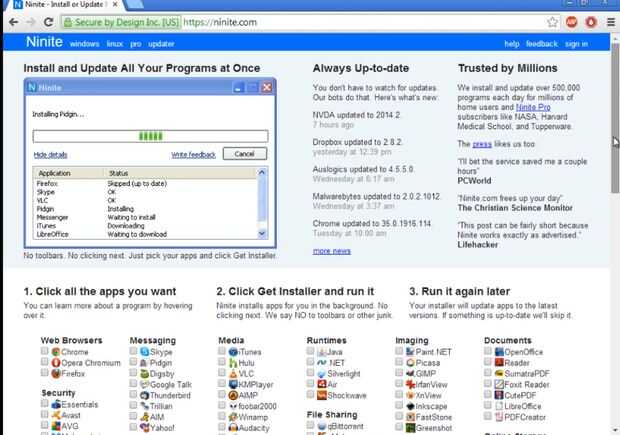Click the Avast icon under Security
Image resolution: width=620 pixels, height=435 pixels.
pyautogui.click(x=56, y=415)
